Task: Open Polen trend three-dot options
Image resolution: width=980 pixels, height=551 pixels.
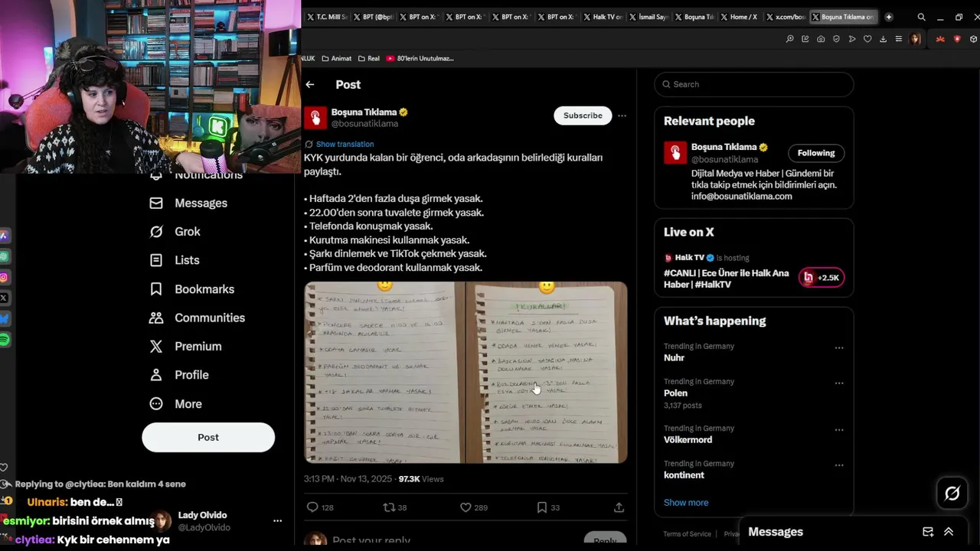Action: [839, 383]
